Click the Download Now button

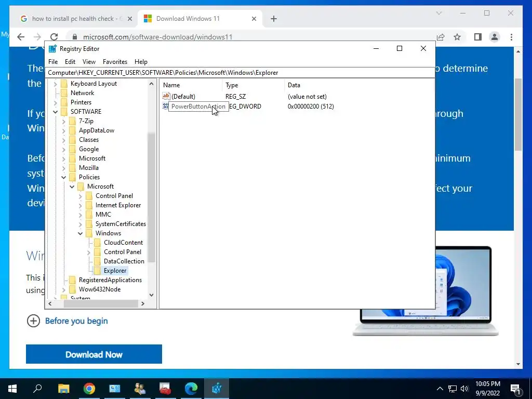click(x=94, y=354)
